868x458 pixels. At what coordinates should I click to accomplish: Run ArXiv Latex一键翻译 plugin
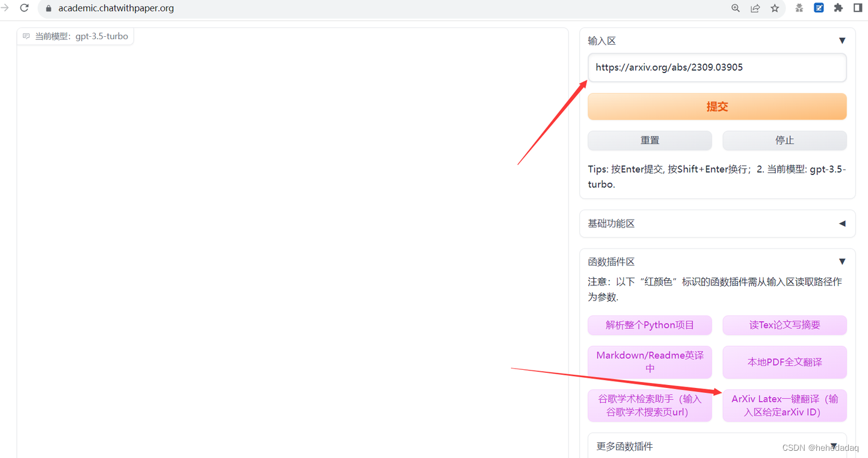tap(785, 406)
